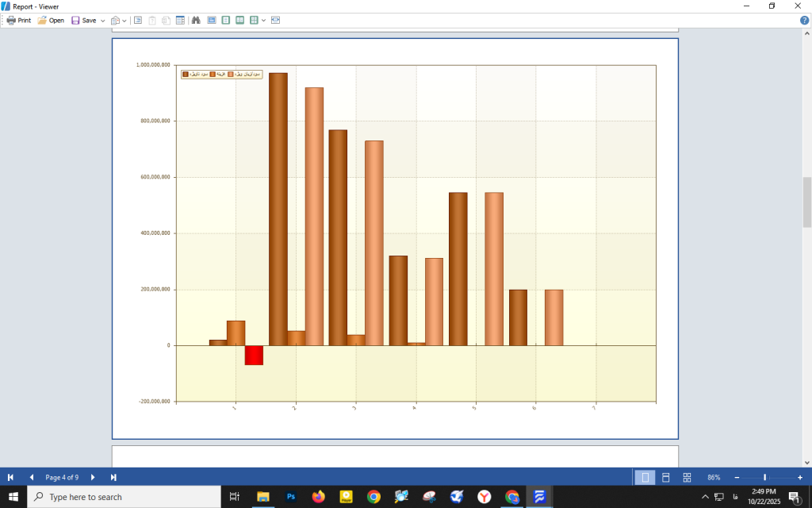812x508 pixels.
Task: Go to the first page
Action: pyautogui.click(x=10, y=477)
